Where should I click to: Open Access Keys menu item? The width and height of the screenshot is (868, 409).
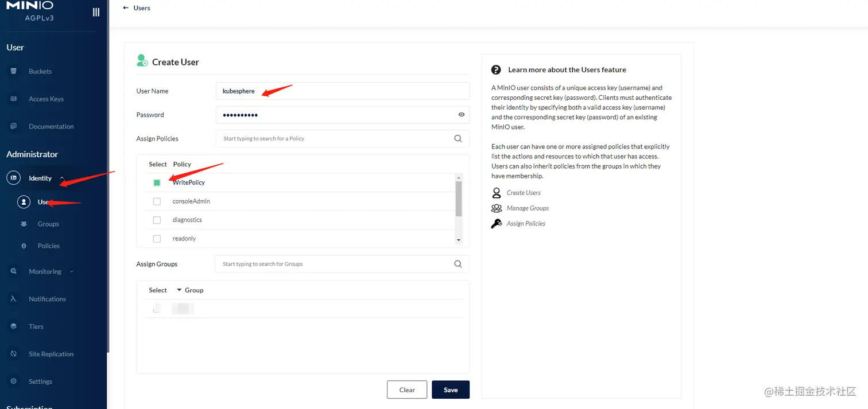tap(46, 99)
